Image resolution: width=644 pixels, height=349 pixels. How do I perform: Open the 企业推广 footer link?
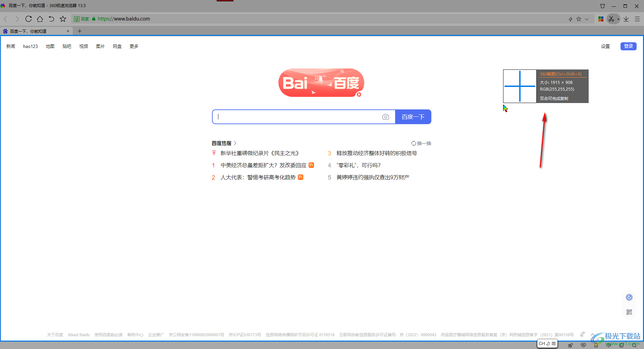156,335
